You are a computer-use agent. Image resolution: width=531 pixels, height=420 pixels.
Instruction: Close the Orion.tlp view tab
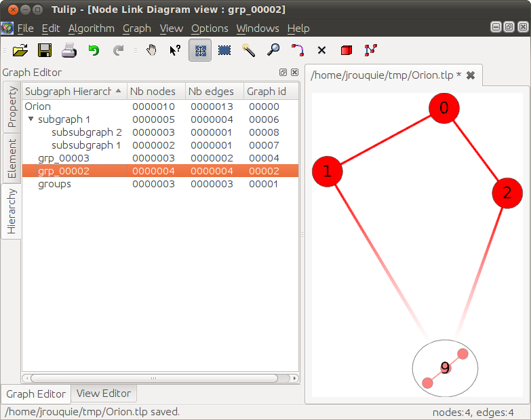[x=471, y=75]
